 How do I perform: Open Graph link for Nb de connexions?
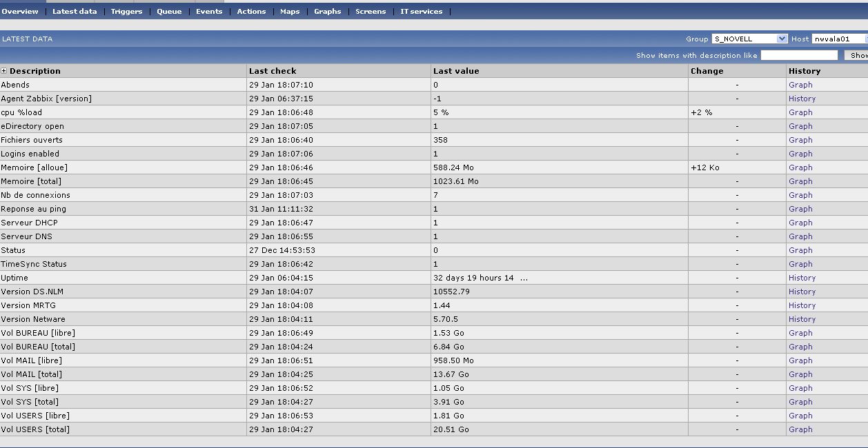point(800,195)
